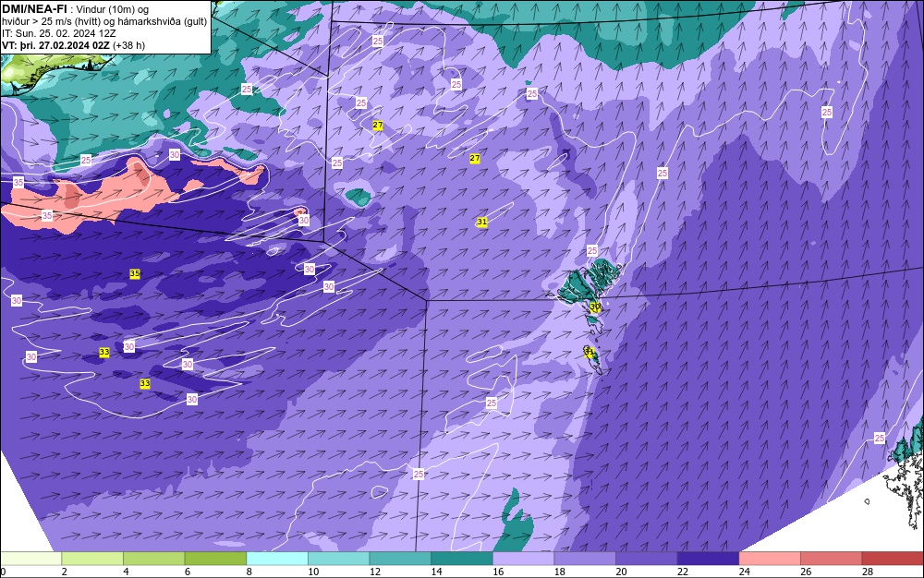Click the 10–12 m/s turquoise legend swatch

tap(338, 559)
